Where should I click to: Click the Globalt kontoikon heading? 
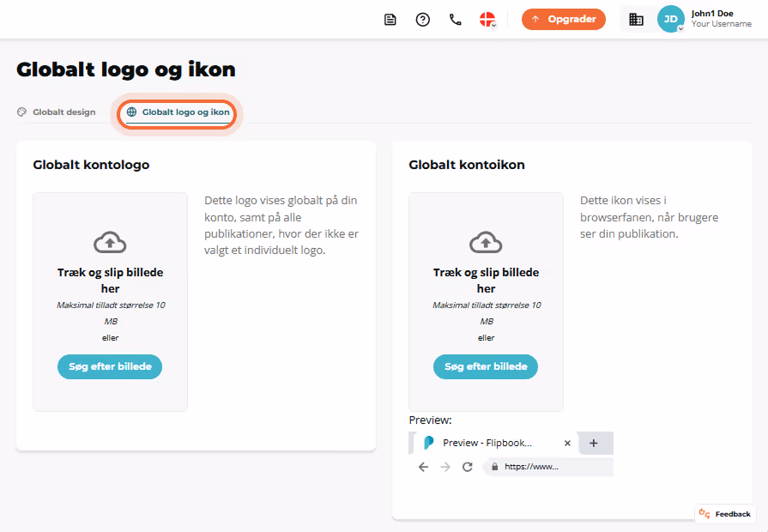pyautogui.click(x=467, y=165)
